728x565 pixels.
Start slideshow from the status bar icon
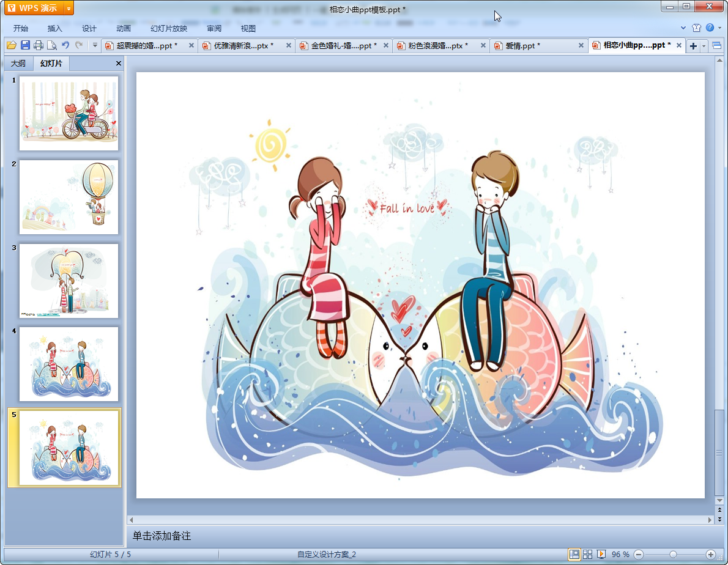click(x=601, y=554)
